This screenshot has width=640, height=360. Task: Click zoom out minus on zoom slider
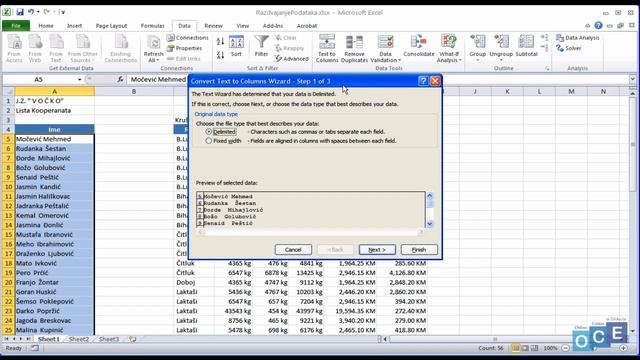565,348
